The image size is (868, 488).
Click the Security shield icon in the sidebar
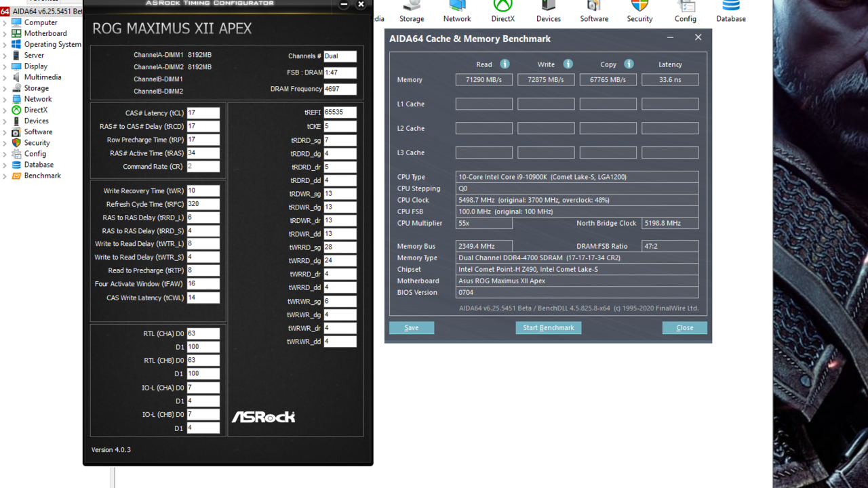[x=16, y=142]
